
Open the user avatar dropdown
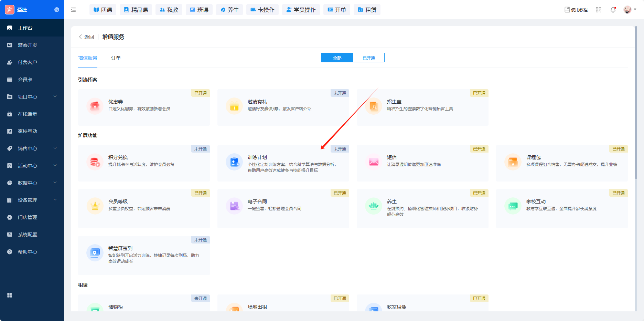[630, 10]
